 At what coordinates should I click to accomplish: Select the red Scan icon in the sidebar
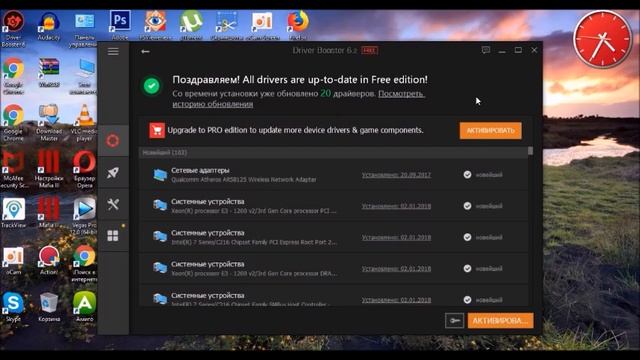pyautogui.click(x=113, y=141)
